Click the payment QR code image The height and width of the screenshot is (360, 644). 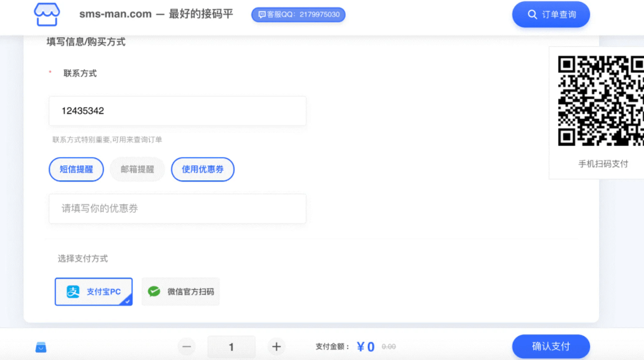pos(600,100)
